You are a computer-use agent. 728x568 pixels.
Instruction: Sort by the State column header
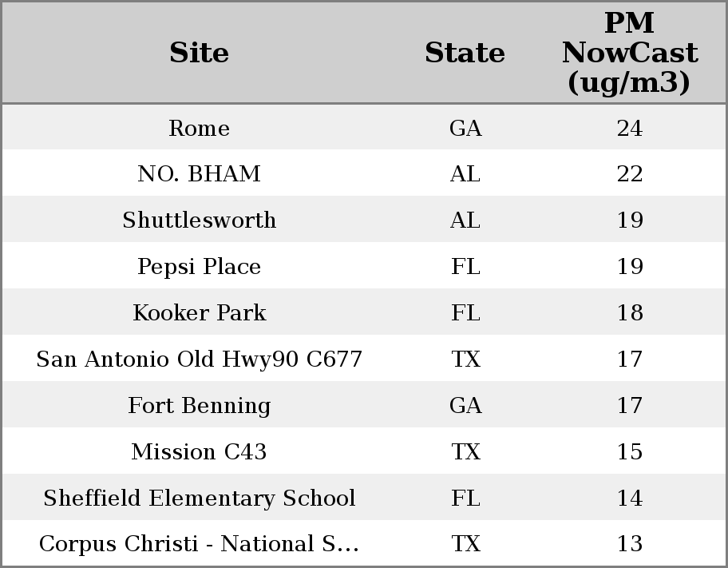[x=465, y=53]
